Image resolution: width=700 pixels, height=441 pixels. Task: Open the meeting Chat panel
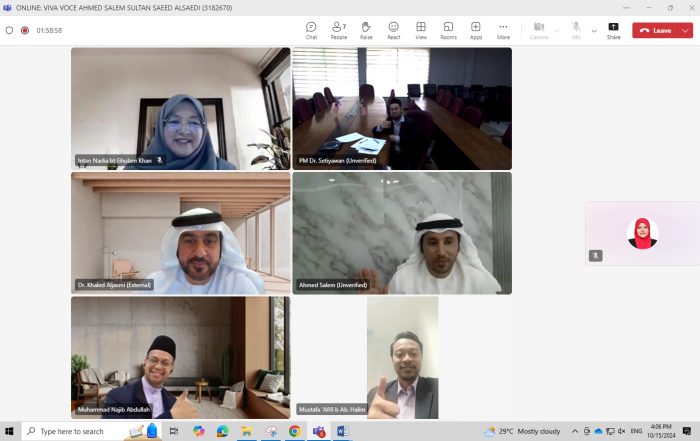click(311, 30)
